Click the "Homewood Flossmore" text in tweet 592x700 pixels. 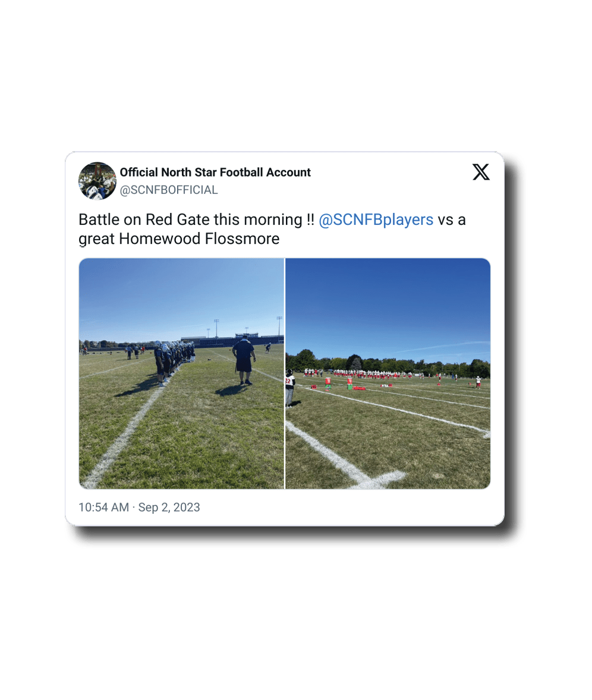coord(199,239)
